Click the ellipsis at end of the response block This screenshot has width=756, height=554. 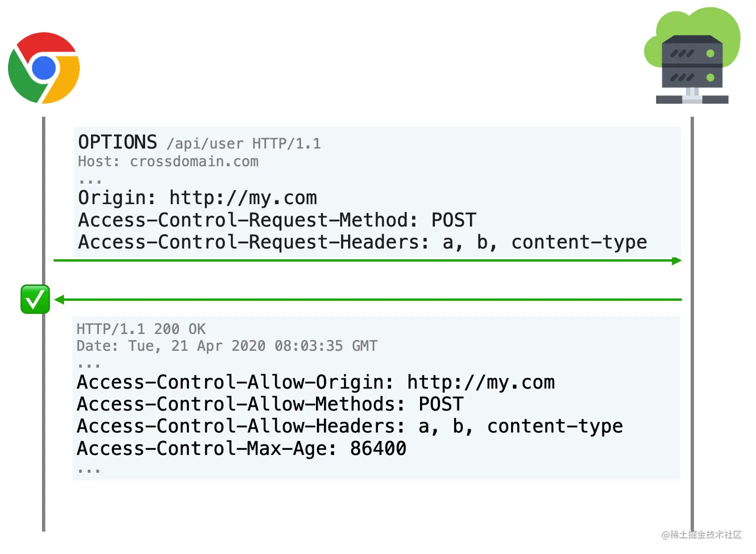[x=89, y=471]
